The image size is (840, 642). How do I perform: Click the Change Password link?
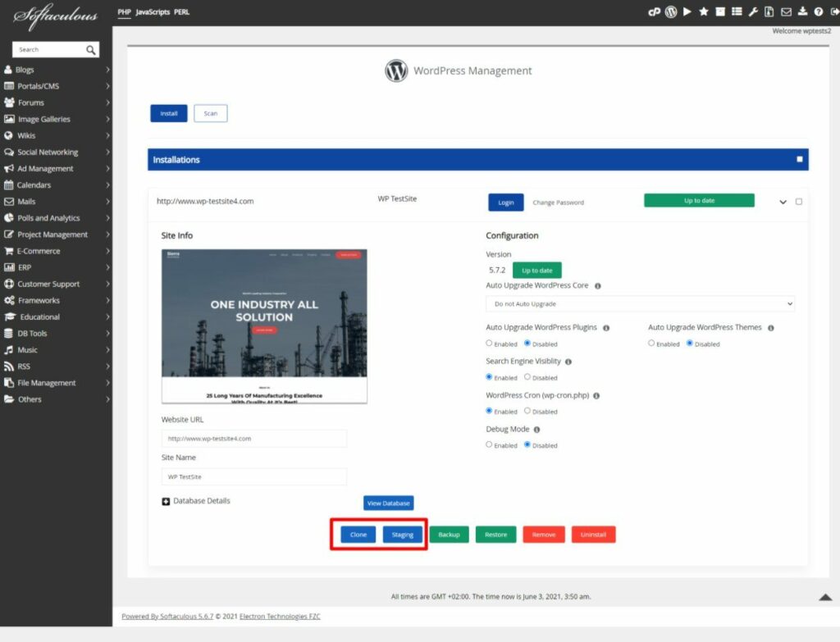pyautogui.click(x=558, y=203)
